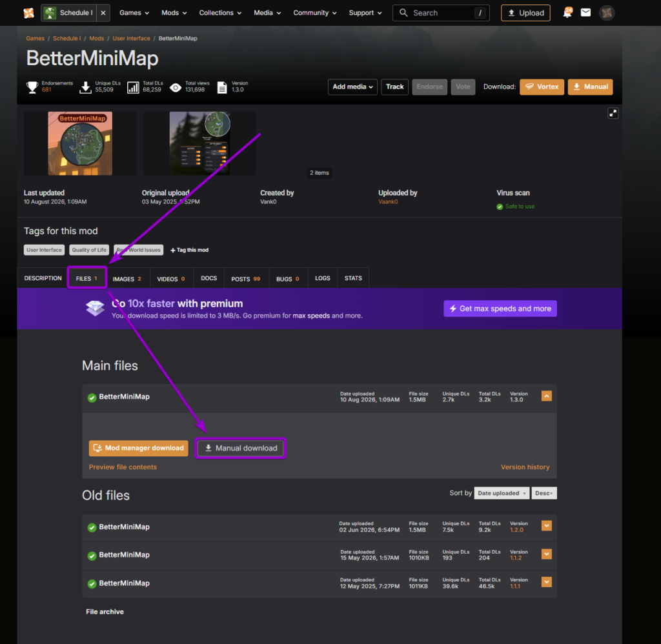The width and height of the screenshot is (661, 644).
Task: Select the Schedule I game chip
Action: point(68,13)
